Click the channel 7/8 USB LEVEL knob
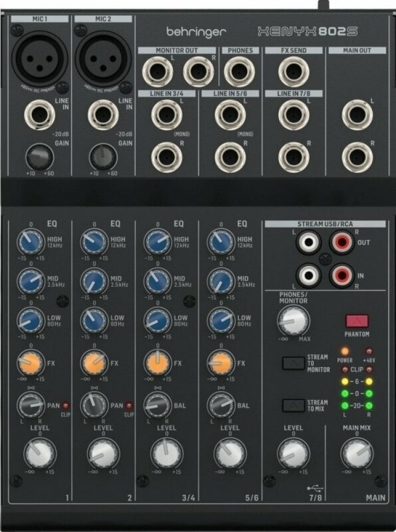 293,453
